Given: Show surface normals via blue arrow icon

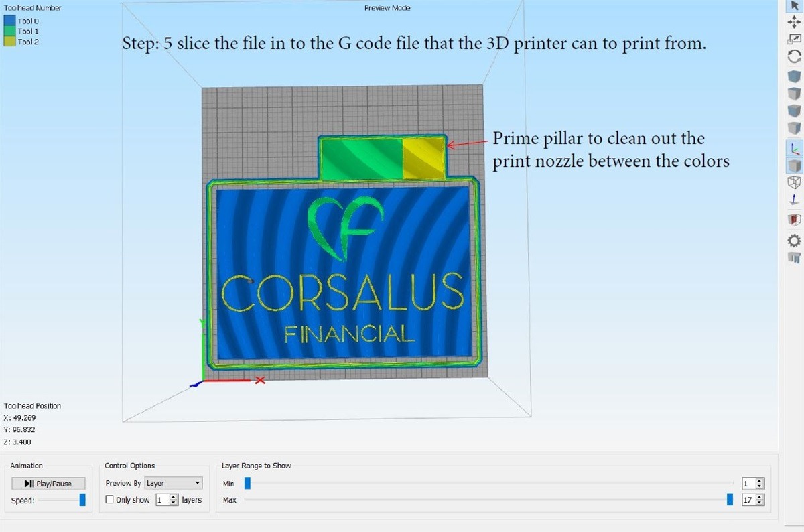Looking at the screenshot, I should pyautogui.click(x=795, y=200).
